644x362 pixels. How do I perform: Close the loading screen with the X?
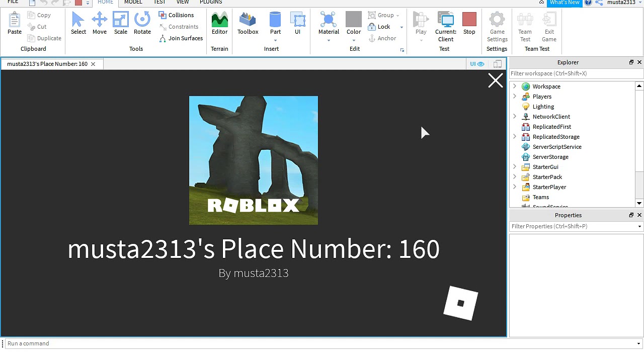495,80
